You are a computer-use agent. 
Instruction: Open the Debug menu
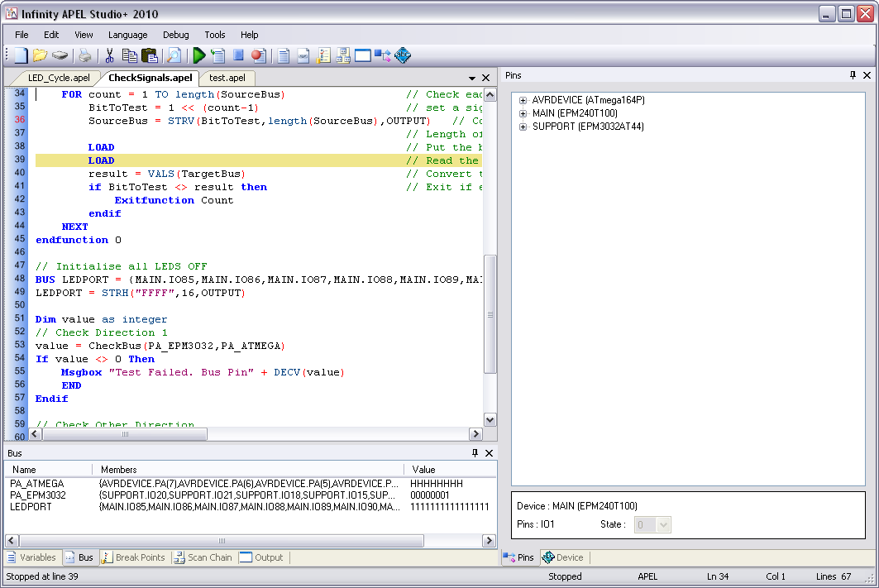tap(175, 35)
